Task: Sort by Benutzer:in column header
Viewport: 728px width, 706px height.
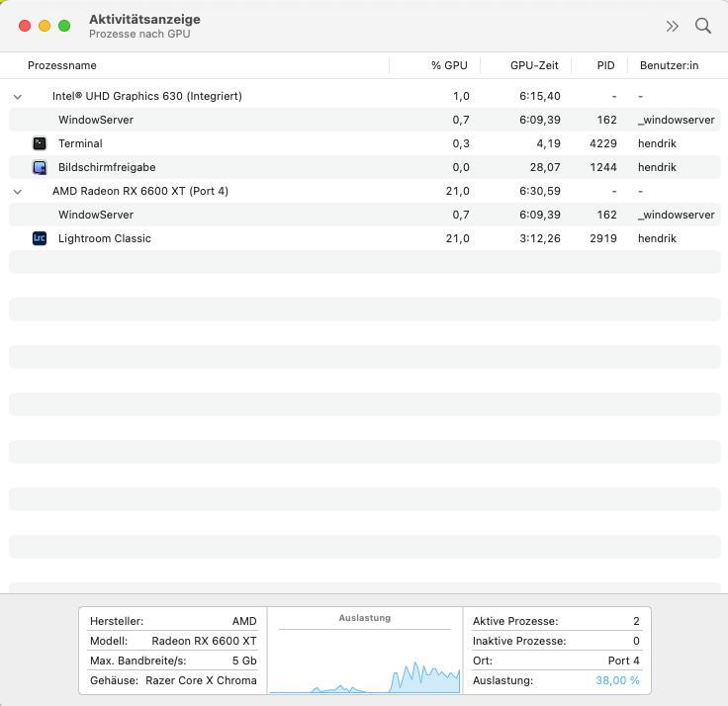Action: 669,65
